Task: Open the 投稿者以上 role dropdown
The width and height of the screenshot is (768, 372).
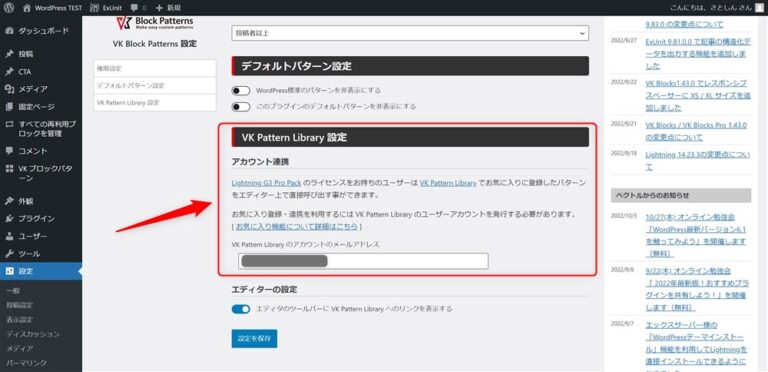Action: click(410, 33)
